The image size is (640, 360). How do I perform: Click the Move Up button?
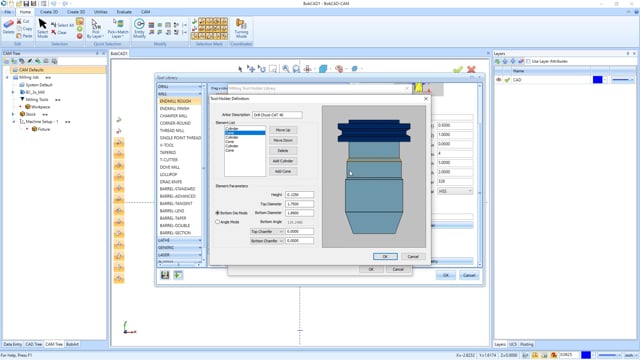pos(283,130)
